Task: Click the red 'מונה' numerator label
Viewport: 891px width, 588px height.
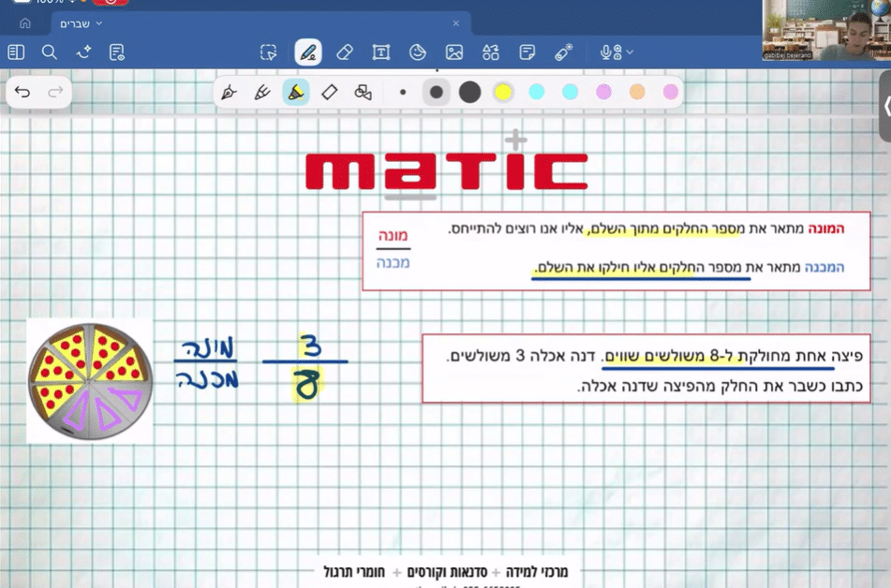Action: (x=394, y=235)
